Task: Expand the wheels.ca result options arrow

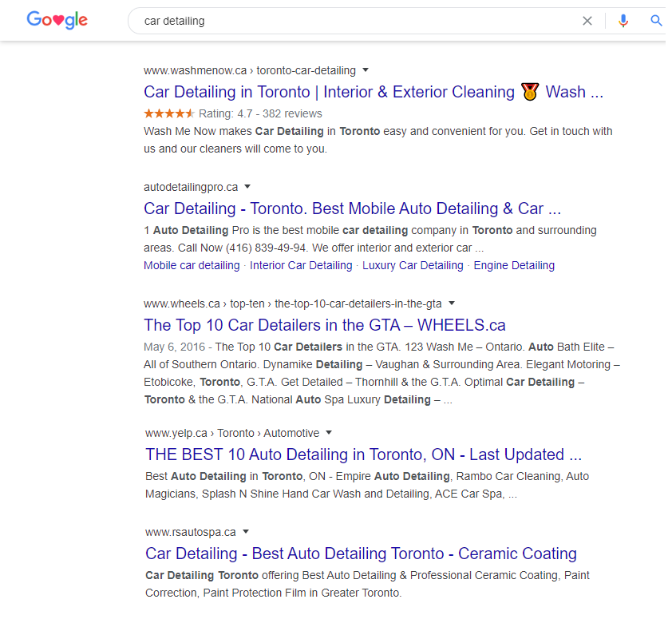Action: [x=451, y=304]
